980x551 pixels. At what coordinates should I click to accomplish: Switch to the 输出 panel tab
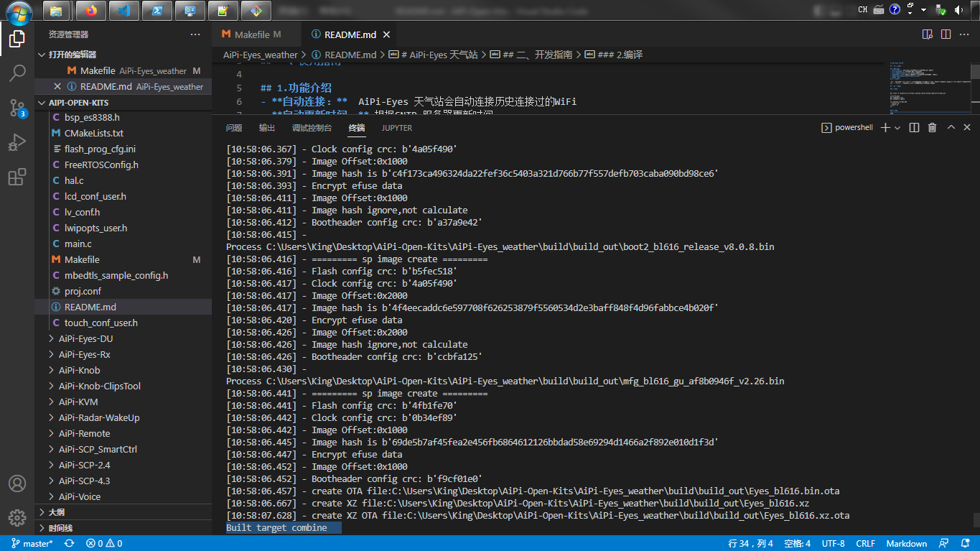coord(267,128)
